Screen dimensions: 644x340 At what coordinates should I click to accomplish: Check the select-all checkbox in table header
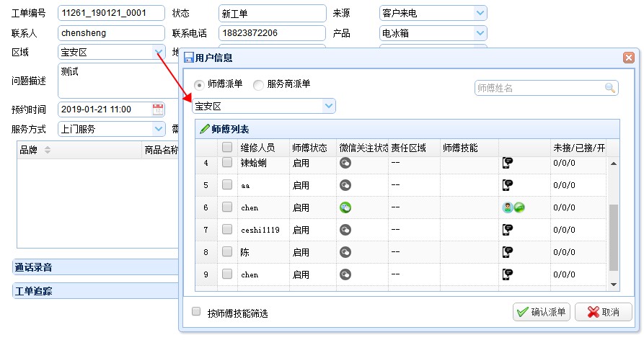click(227, 147)
